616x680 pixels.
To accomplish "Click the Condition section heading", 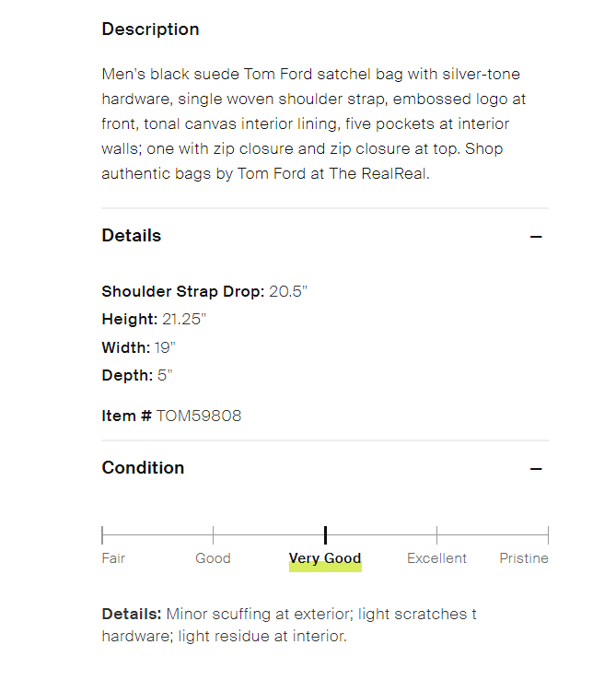I will pyautogui.click(x=143, y=468).
